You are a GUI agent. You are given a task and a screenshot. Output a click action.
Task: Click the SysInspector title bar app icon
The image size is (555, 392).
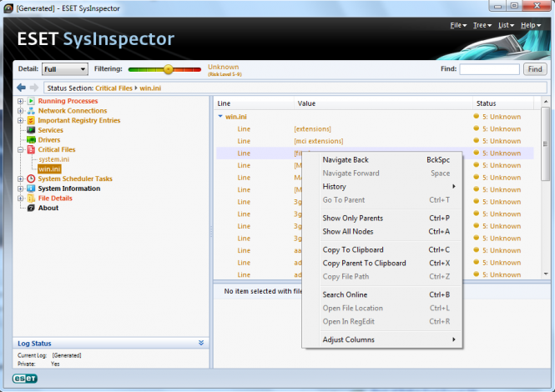click(8, 8)
